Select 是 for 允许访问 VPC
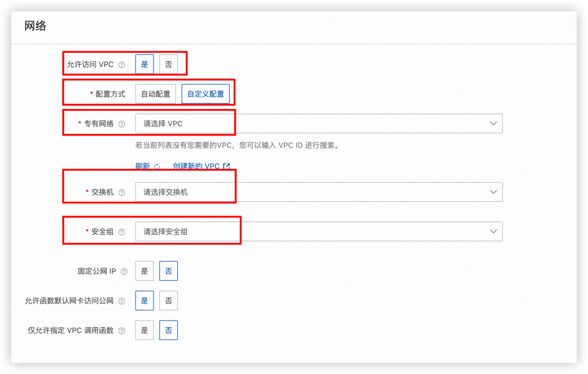Image resolution: width=588 pixels, height=374 pixels. point(144,65)
